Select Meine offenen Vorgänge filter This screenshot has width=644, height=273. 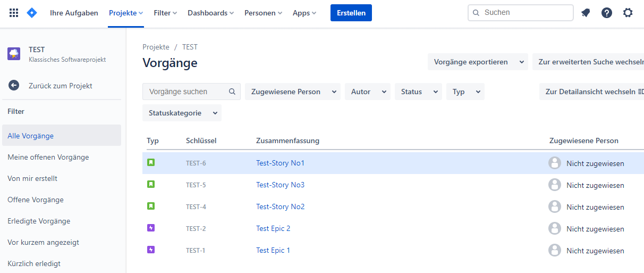click(x=48, y=157)
